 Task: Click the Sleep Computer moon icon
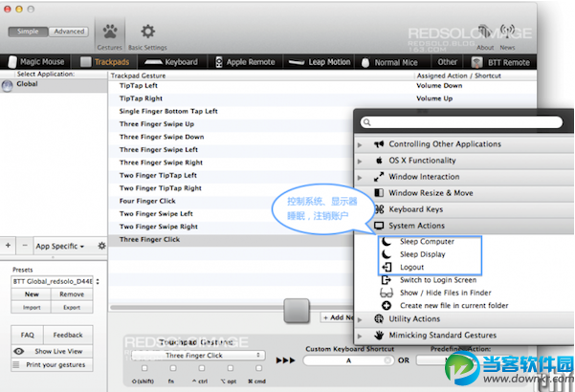[387, 242]
